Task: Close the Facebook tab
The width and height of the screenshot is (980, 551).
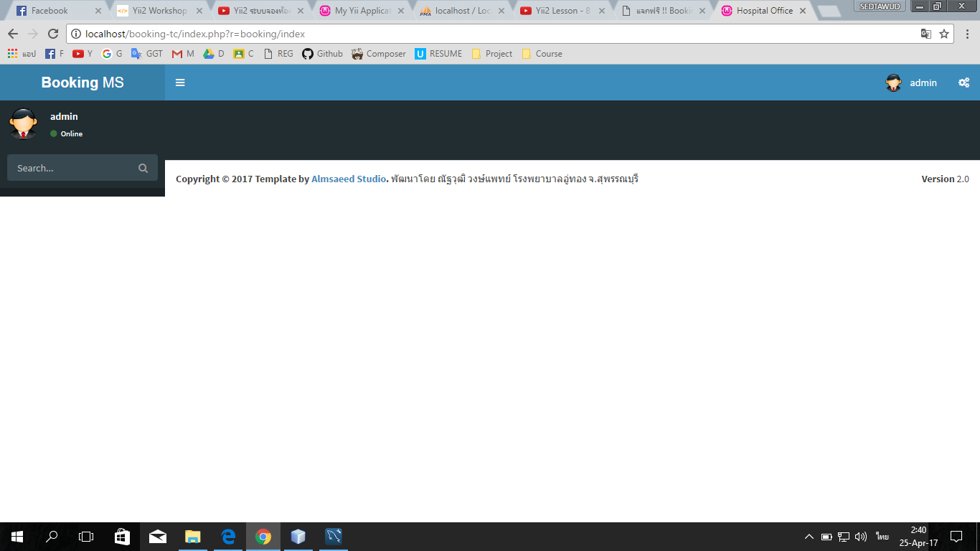Action: coord(98,11)
